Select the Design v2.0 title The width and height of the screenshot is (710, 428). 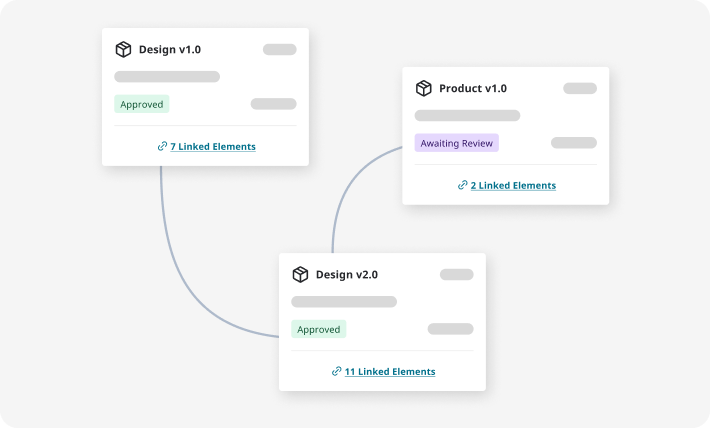[347, 274]
